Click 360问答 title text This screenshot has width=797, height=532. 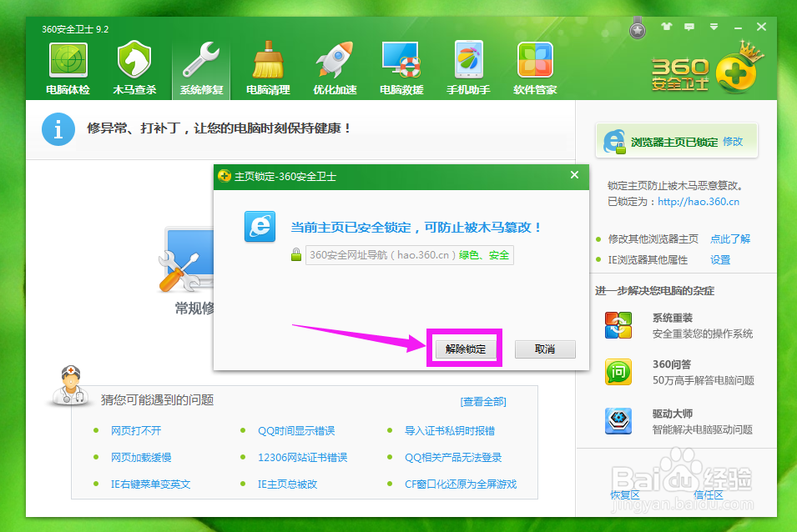pos(672,364)
